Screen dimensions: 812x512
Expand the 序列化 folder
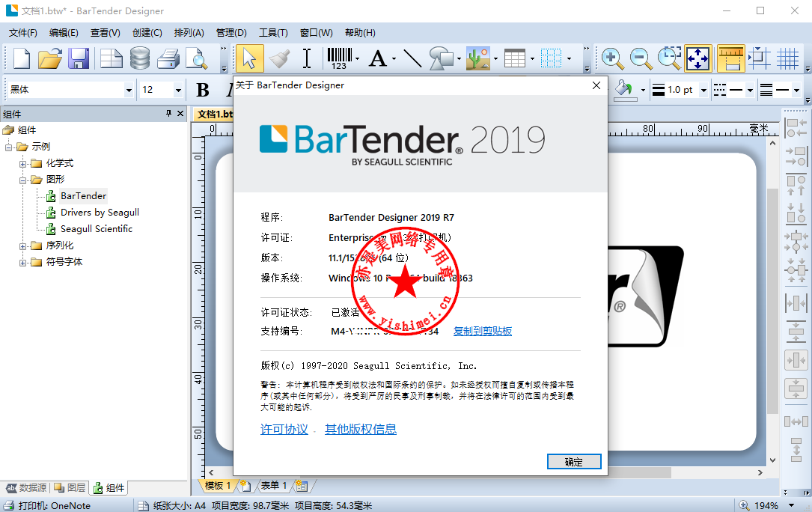point(22,246)
